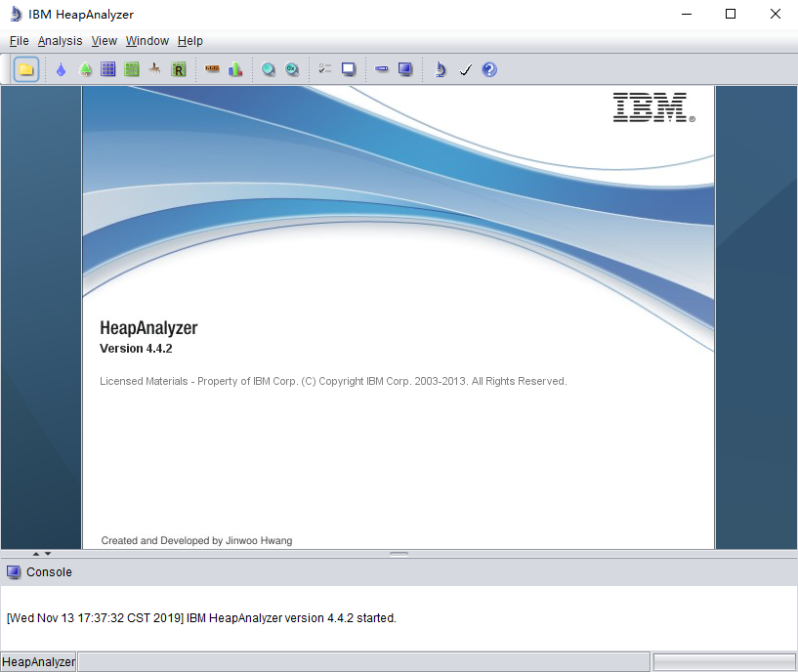Image resolution: width=798 pixels, height=672 pixels.
Task: Select the brown roots icon
Action: 154,69
